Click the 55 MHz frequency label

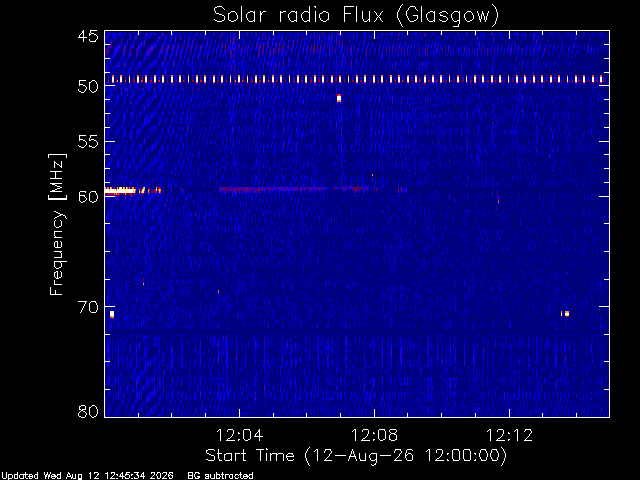pyautogui.click(x=88, y=142)
